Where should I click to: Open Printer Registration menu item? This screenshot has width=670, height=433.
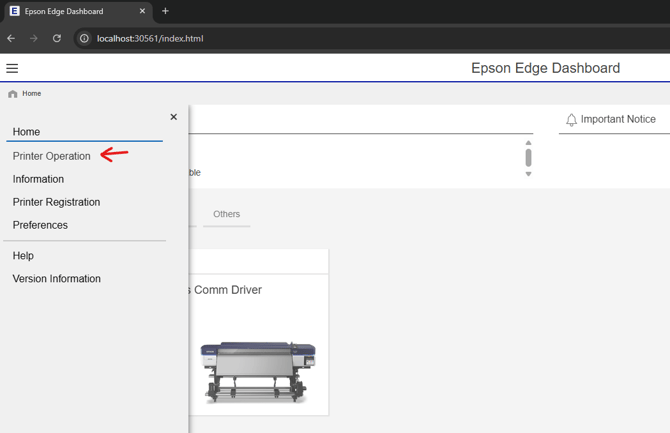coord(56,202)
